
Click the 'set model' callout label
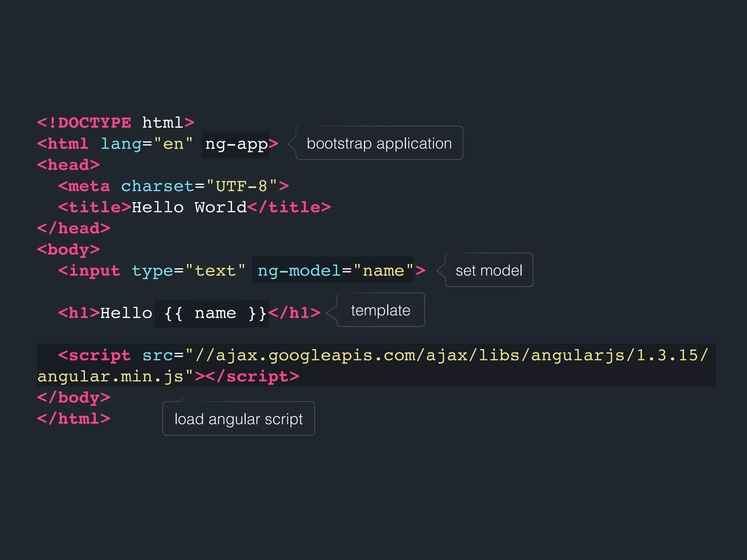tap(489, 271)
